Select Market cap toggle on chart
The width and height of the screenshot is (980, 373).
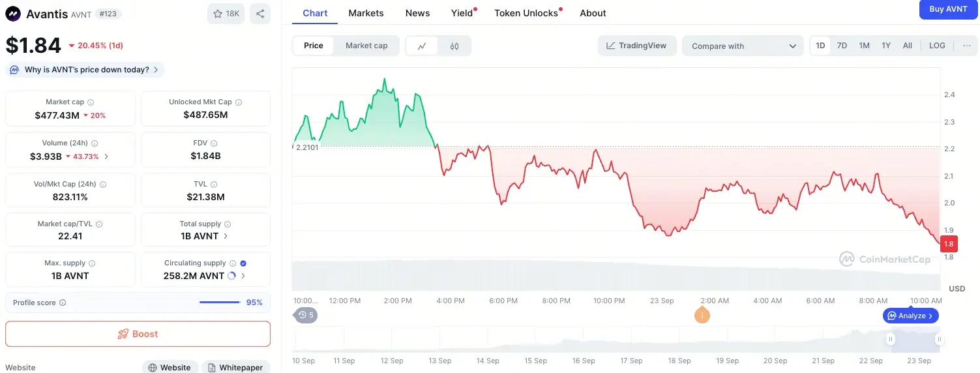click(x=366, y=46)
